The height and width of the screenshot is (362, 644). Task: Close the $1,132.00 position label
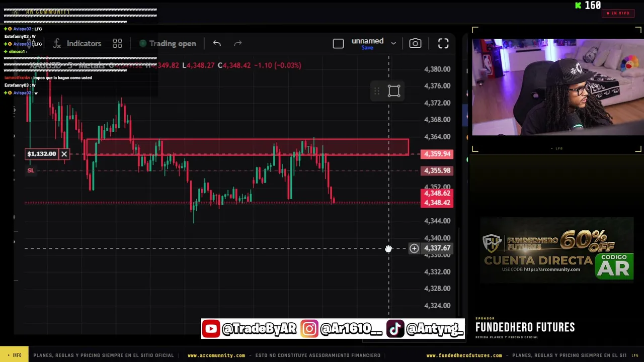pos(64,154)
